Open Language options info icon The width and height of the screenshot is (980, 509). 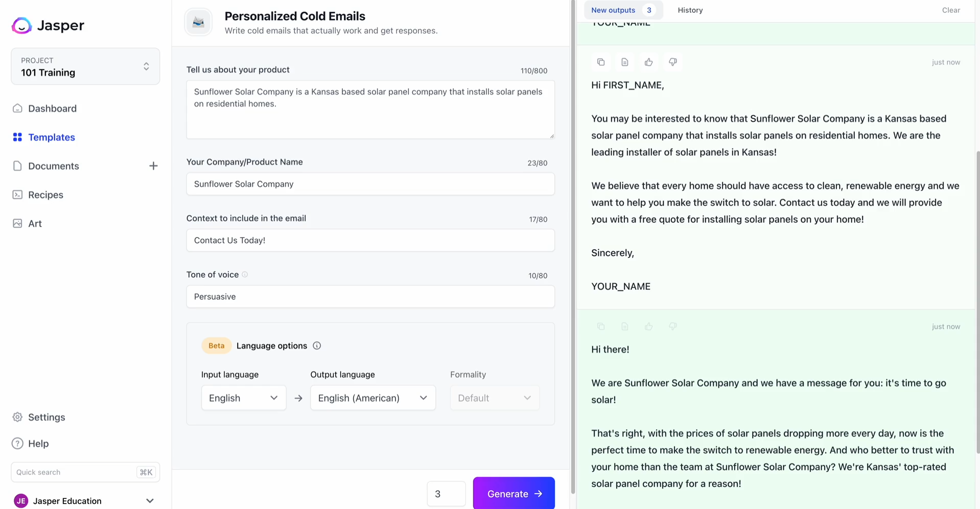(317, 346)
